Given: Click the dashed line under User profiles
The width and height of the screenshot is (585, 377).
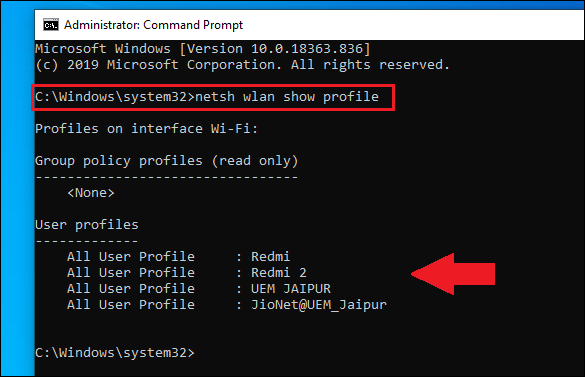Looking at the screenshot, I should point(87,241).
